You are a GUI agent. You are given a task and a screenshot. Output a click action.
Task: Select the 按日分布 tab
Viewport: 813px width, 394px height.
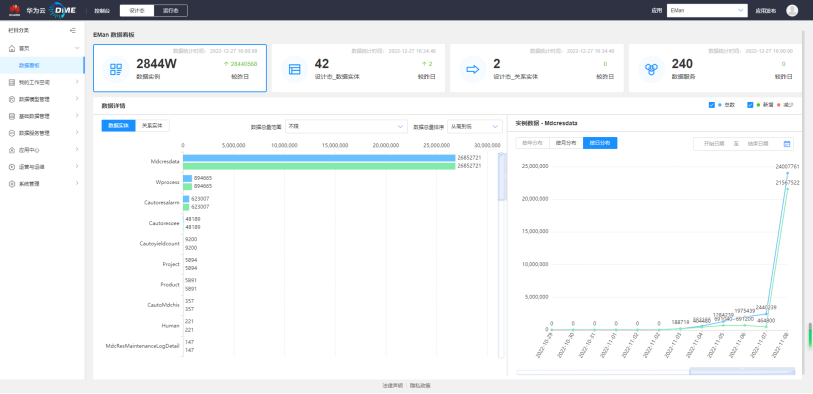tap(600, 143)
